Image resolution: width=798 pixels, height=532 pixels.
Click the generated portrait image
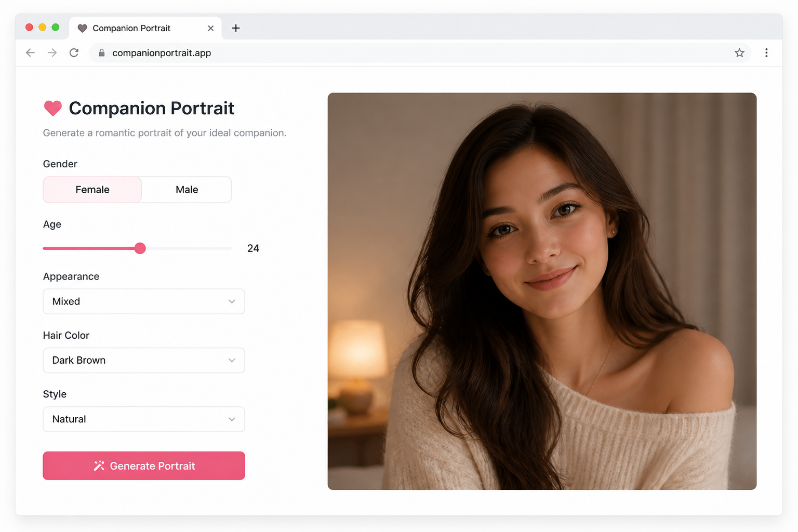tap(542, 291)
